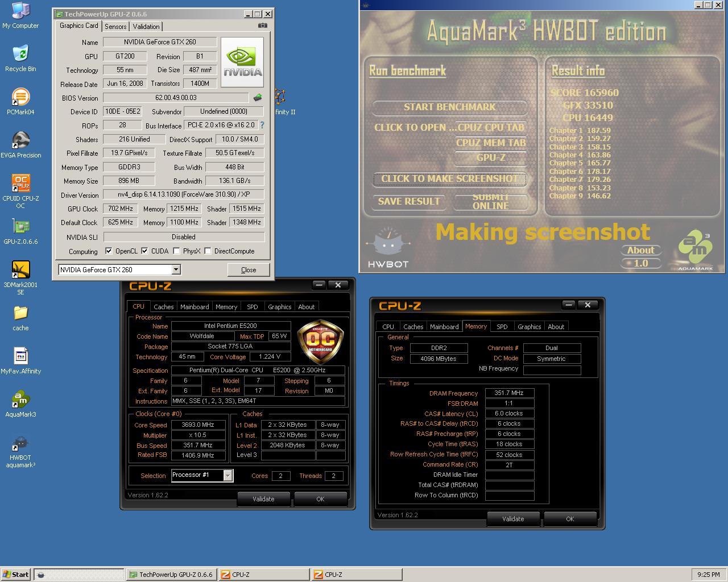Click the GPU-Z screenshot camera icon
Image resolution: width=728 pixels, height=582 pixels.
pos(262,26)
